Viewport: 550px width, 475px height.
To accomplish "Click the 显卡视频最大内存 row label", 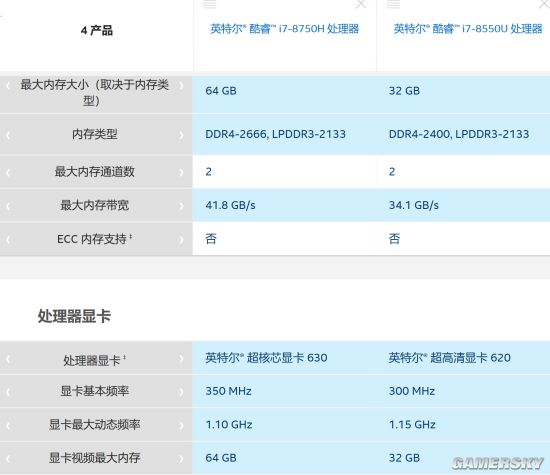I will click(94, 458).
